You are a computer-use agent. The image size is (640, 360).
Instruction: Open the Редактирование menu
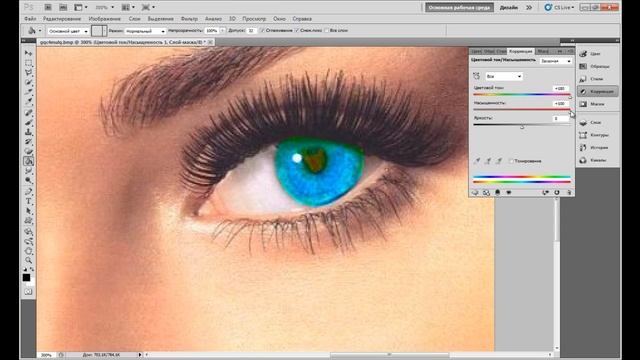point(62,19)
